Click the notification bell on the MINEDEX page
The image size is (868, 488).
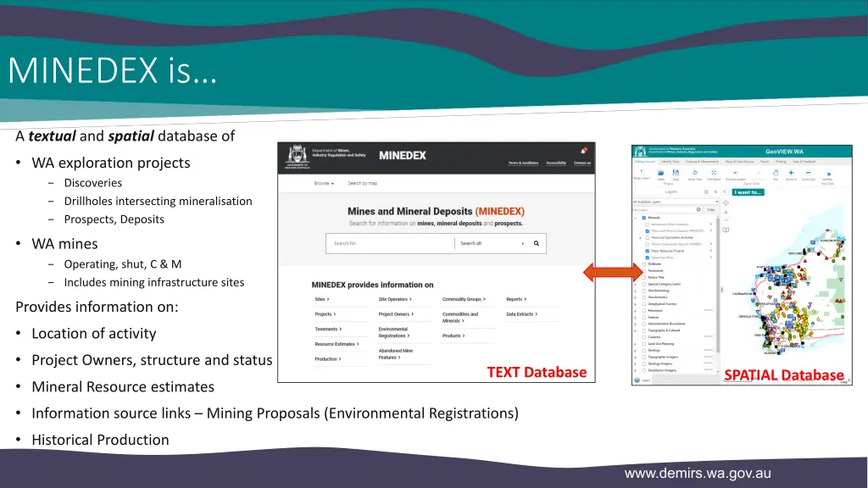tap(583, 151)
